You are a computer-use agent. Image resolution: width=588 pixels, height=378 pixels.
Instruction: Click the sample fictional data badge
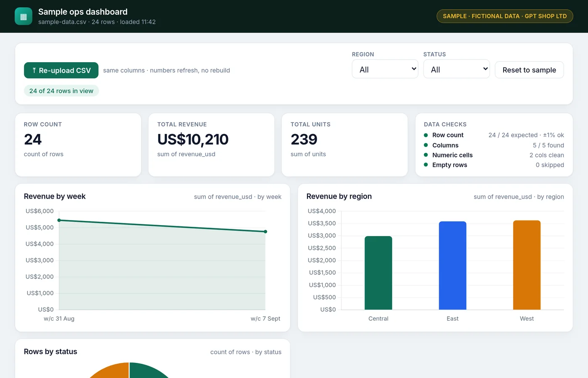(x=505, y=16)
